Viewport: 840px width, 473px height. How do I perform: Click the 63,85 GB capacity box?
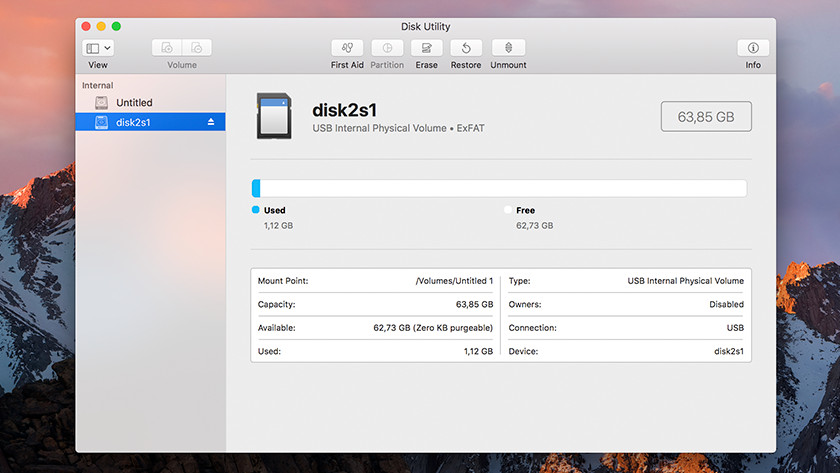click(706, 117)
